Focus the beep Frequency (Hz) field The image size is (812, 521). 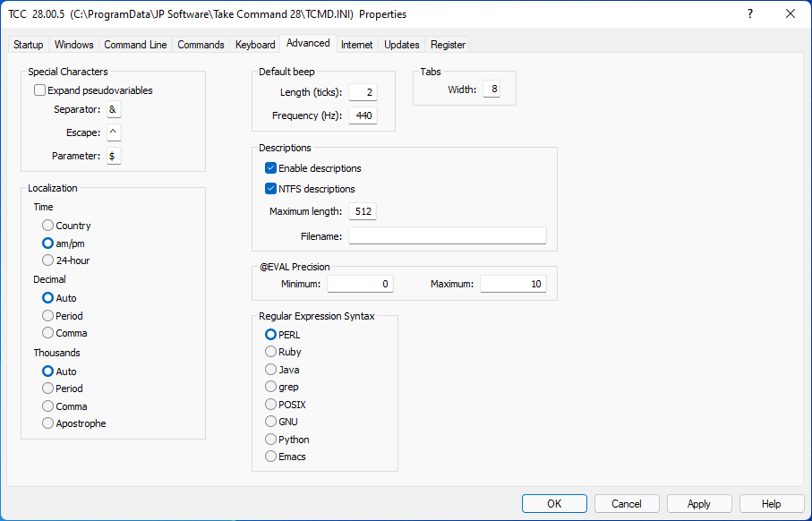[x=363, y=115]
